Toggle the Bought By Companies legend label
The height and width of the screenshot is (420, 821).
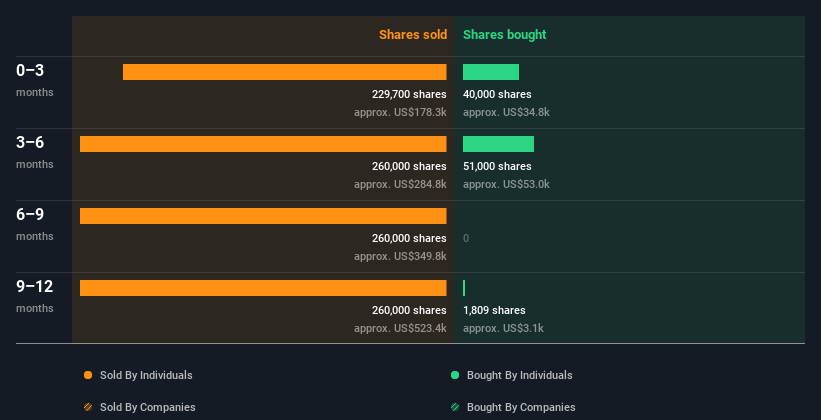pyautogui.click(x=521, y=408)
